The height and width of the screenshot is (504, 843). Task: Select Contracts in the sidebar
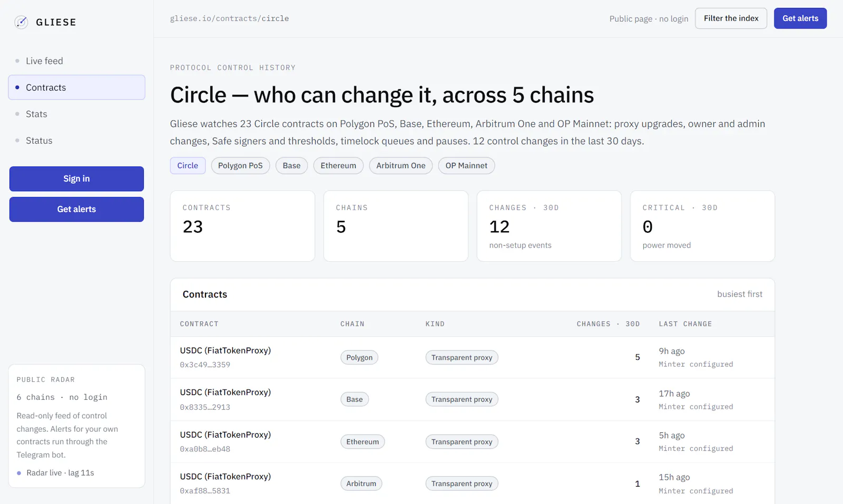click(76, 87)
